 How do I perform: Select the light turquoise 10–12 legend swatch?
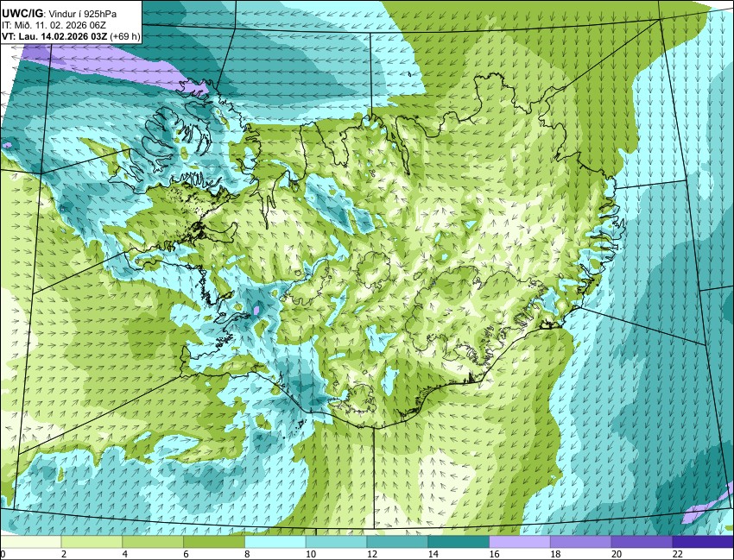coord(336,542)
